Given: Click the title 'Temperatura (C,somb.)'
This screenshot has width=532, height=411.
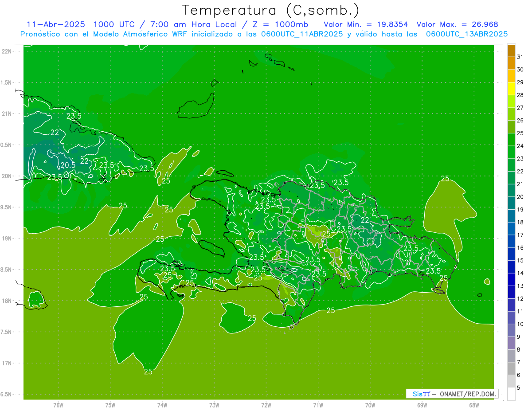Looking at the screenshot, I should coord(270,10).
